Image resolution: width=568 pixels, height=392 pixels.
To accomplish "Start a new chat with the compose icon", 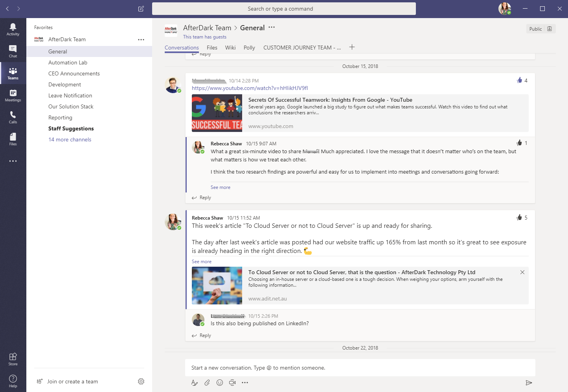I will pos(141,9).
